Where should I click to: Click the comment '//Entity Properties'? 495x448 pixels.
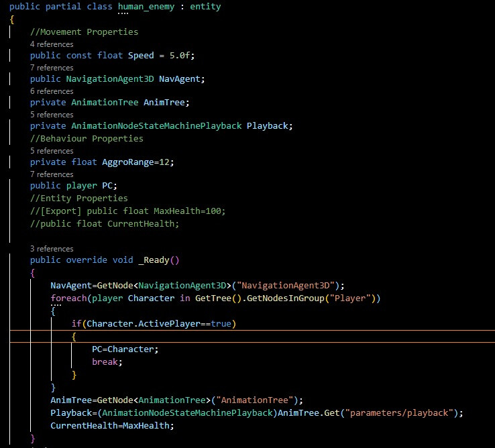(79, 199)
